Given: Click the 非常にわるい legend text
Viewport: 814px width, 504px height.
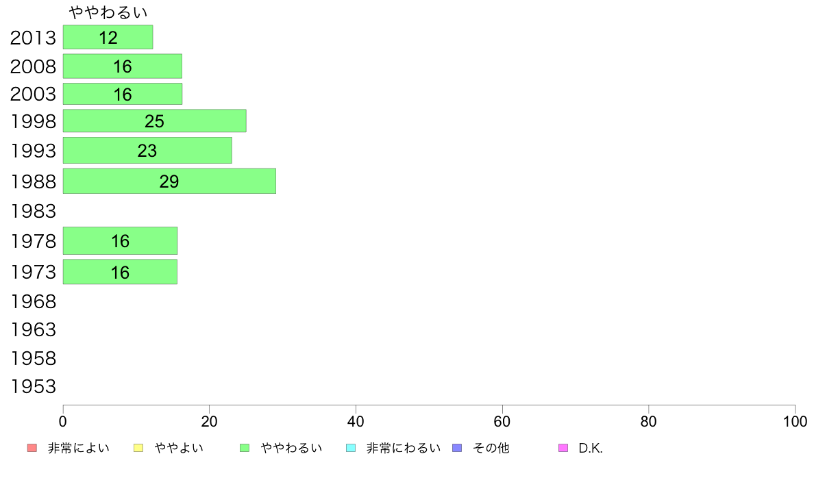Looking at the screenshot, I should [404, 448].
